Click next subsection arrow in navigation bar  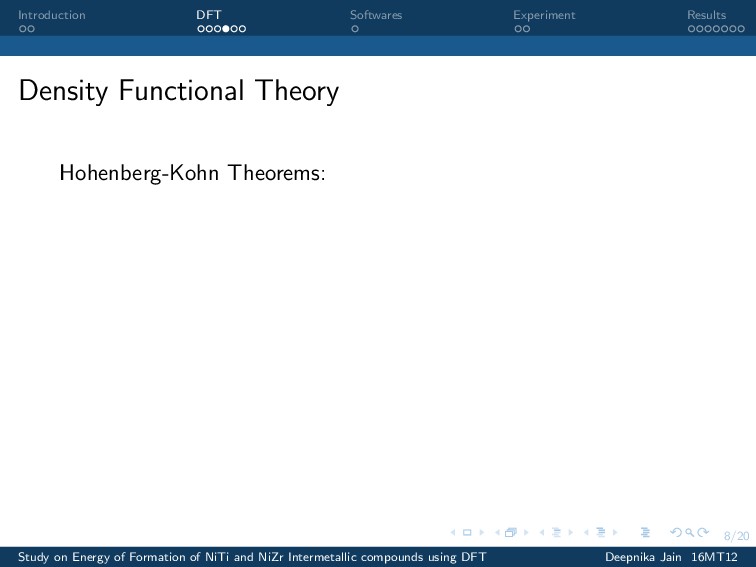[570, 532]
